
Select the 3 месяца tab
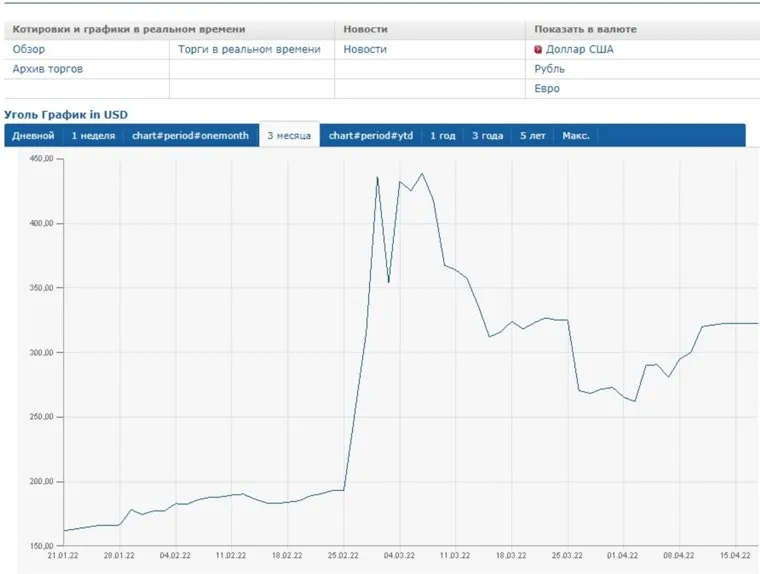coord(288,136)
